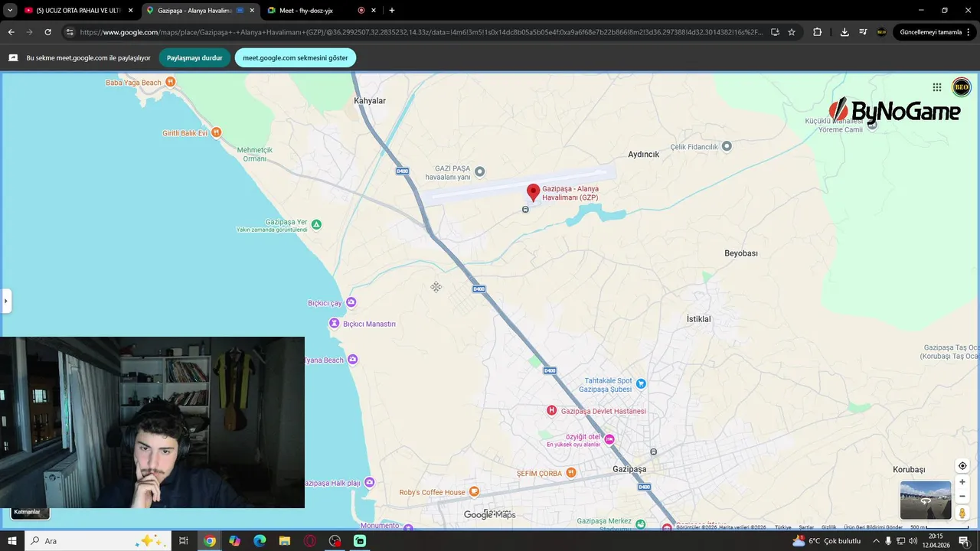The width and height of the screenshot is (980, 551).
Task: Open the Chrome three-dot menu
Action: tap(969, 32)
